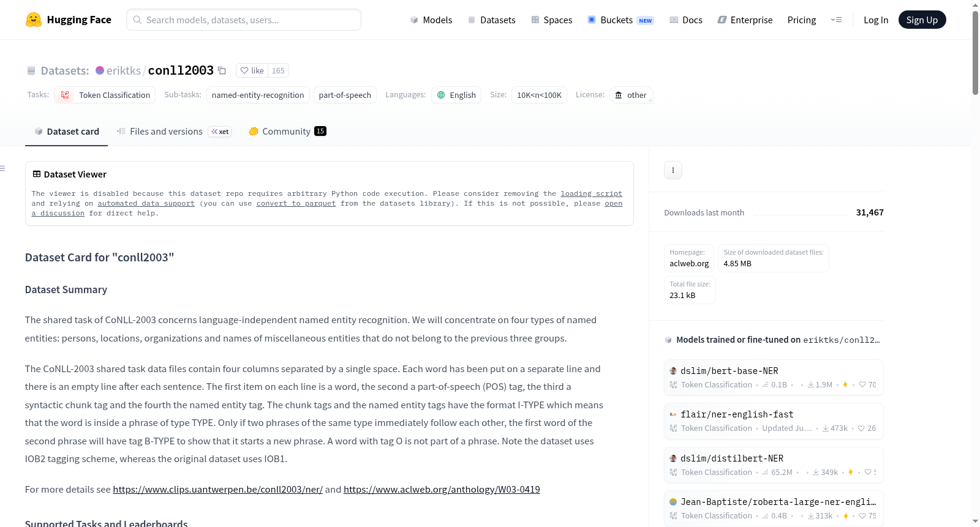Screen dimensions: 980x527
Task: Open the flair/ner-english-fast model card
Action: (x=774, y=420)
